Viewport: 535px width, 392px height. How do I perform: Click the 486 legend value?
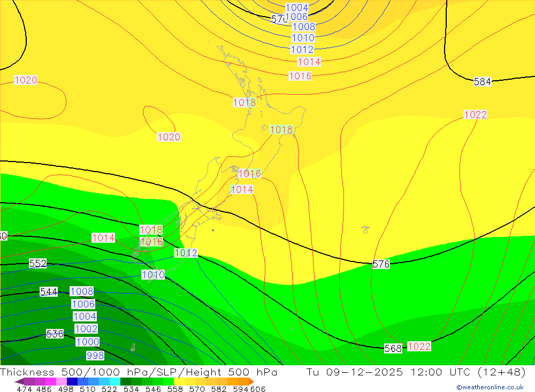coord(43,389)
